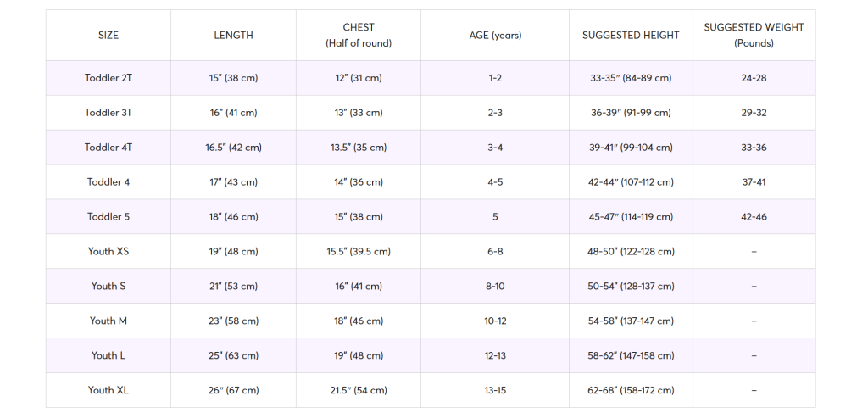The width and height of the screenshot is (868, 413).
Task: Select the Toddler 3T size cell
Action: tap(108, 113)
